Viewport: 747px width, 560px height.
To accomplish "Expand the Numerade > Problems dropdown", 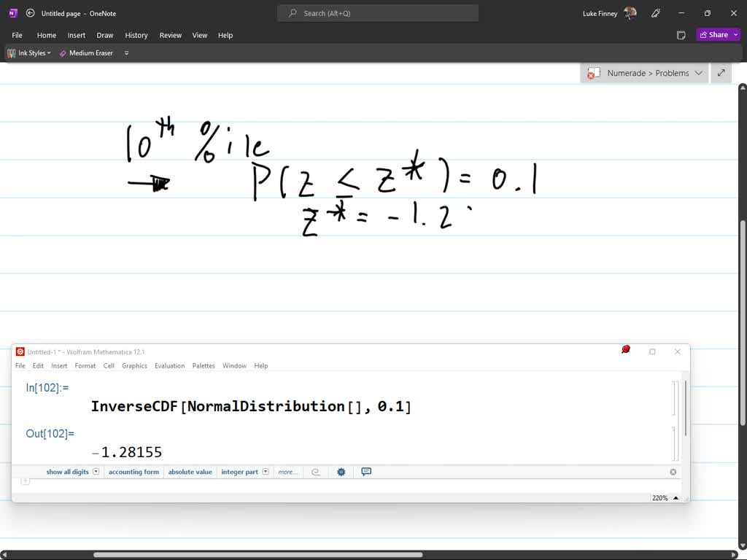I will pyautogui.click(x=698, y=73).
